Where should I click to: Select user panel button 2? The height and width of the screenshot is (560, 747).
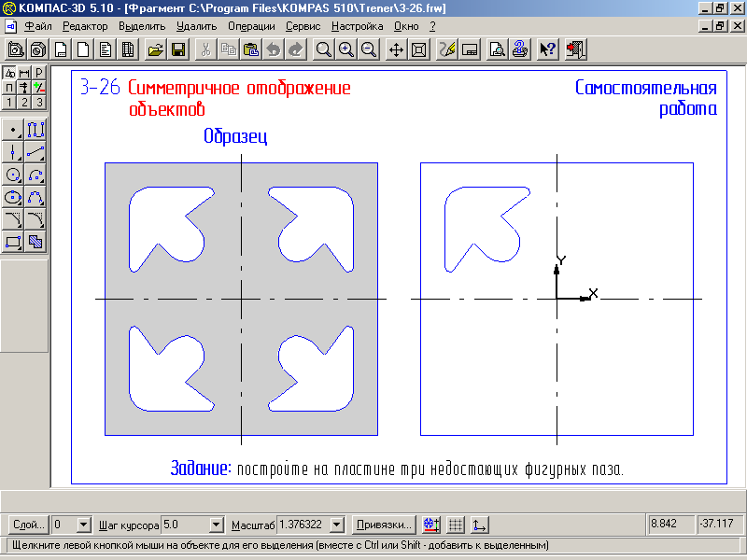(24, 102)
